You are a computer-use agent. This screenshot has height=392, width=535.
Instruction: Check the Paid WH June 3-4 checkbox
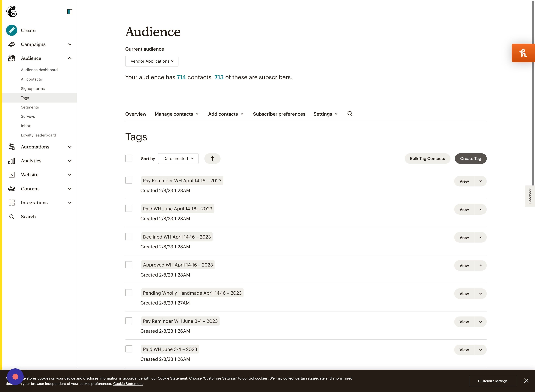pyautogui.click(x=129, y=349)
